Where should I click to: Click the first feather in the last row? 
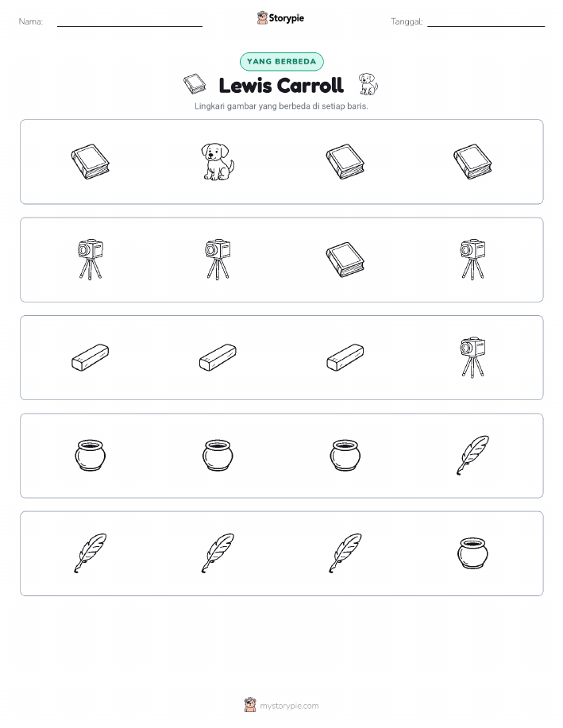coord(90,553)
